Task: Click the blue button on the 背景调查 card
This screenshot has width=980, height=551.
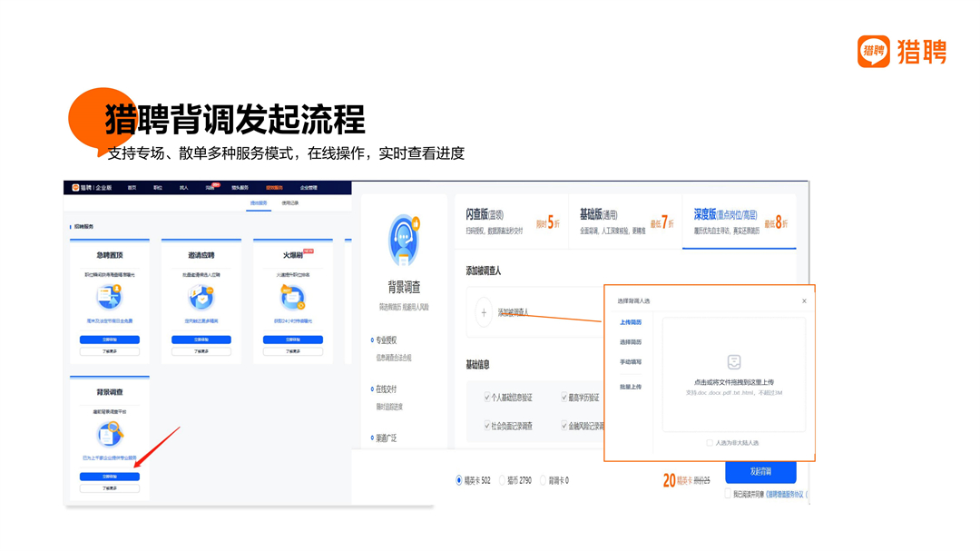Action: (110, 477)
